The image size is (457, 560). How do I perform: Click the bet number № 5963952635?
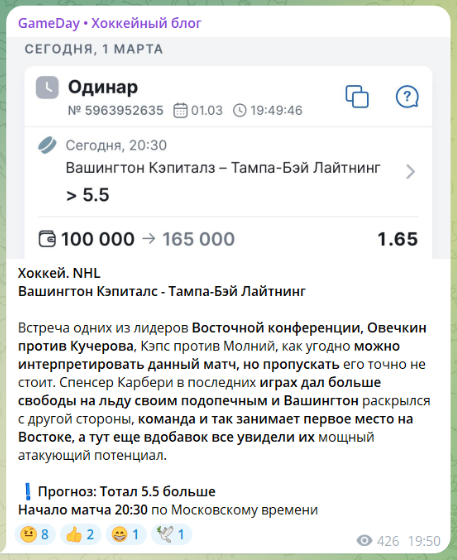[x=116, y=110]
